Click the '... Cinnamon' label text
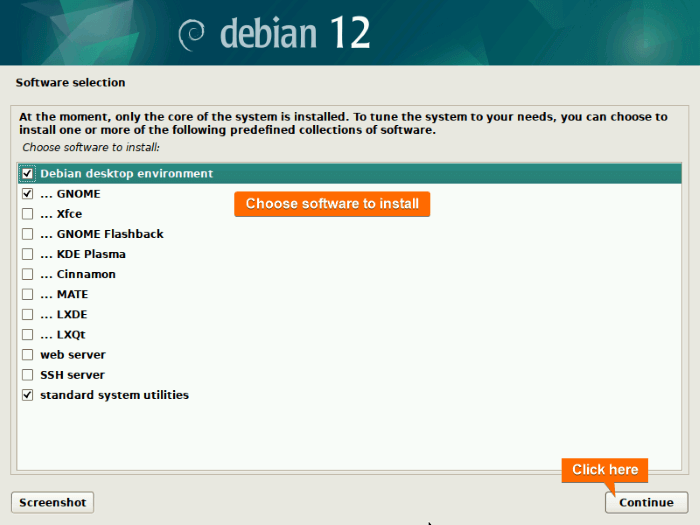 (x=78, y=274)
